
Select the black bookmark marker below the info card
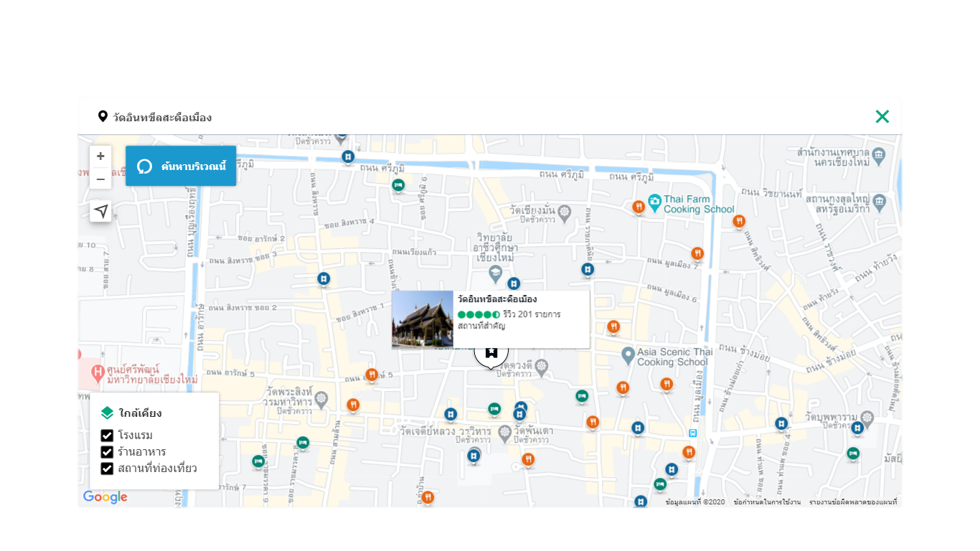(491, 352)
